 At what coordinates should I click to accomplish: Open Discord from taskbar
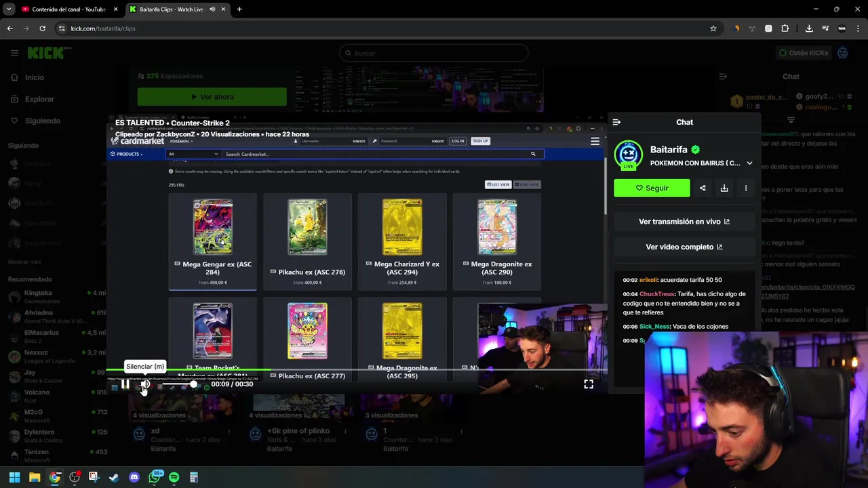[134, 477]
